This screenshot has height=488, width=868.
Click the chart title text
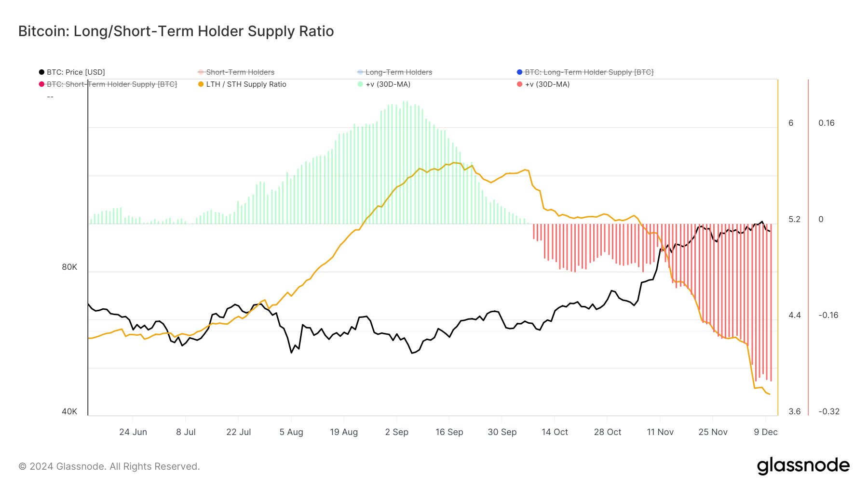(176, 31)
